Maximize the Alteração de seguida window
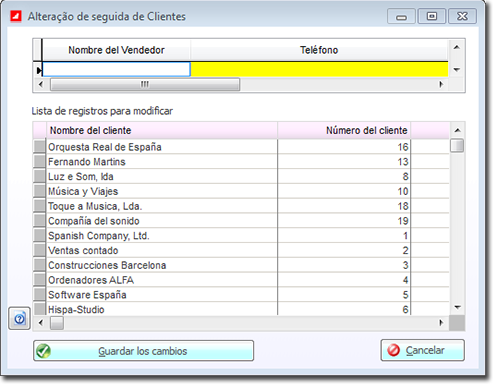The height and width of the screenshot is (389, 496). click(432, 16)
